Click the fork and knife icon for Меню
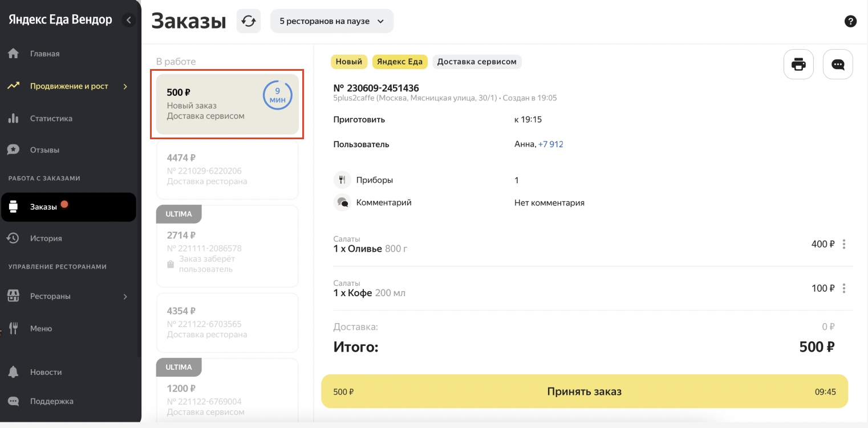This screenshot has height=428, width=868. (x=13, y=328)
